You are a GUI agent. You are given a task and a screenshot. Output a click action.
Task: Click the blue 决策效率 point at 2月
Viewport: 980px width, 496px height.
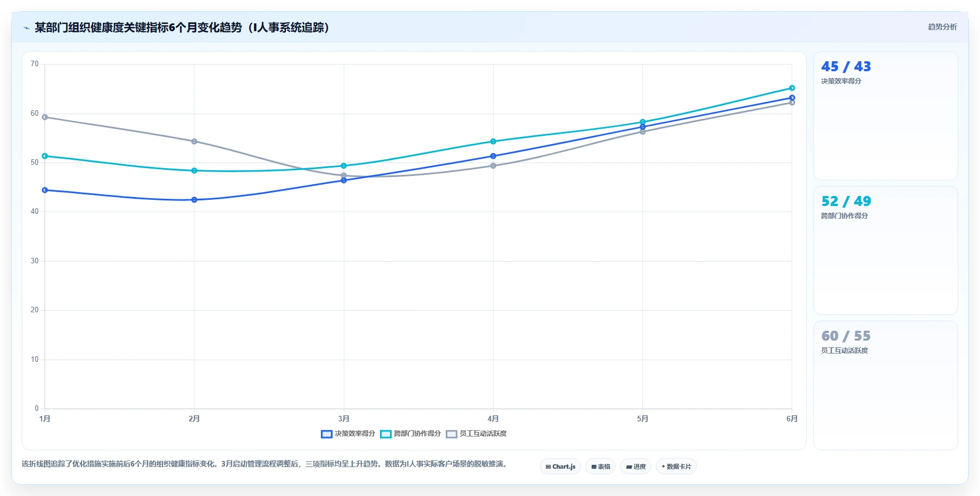coord(194,199)
